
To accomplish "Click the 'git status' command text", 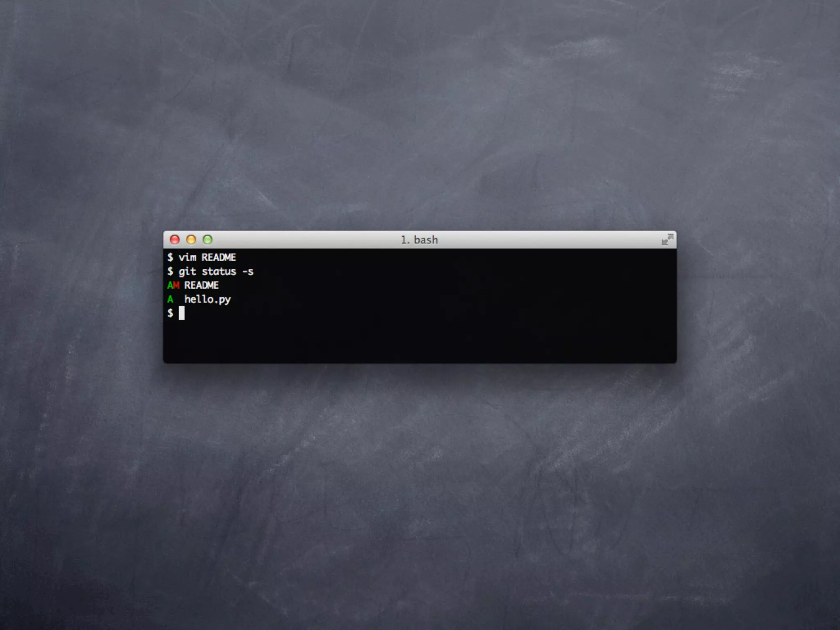I will [207, 272].
